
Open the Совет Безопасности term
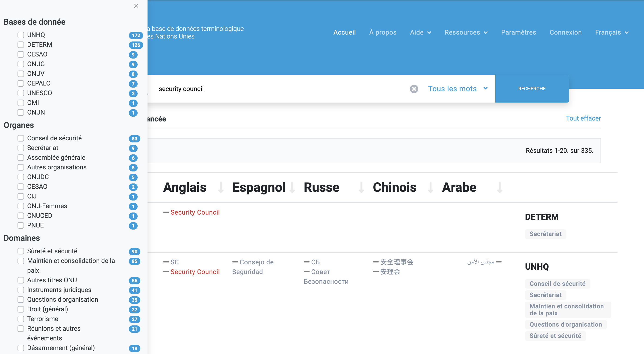pyautogui.click(x=326, y=277)
